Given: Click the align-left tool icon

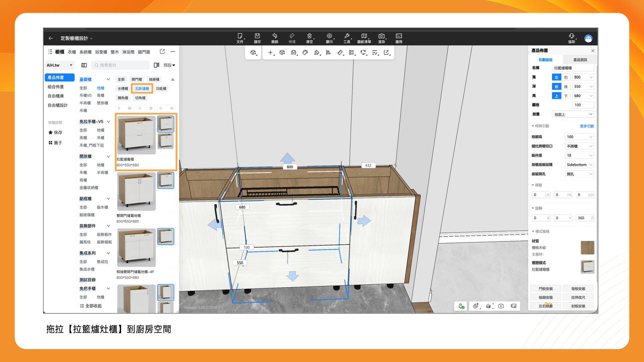Looking at the screenshot, I should (328, 53).
